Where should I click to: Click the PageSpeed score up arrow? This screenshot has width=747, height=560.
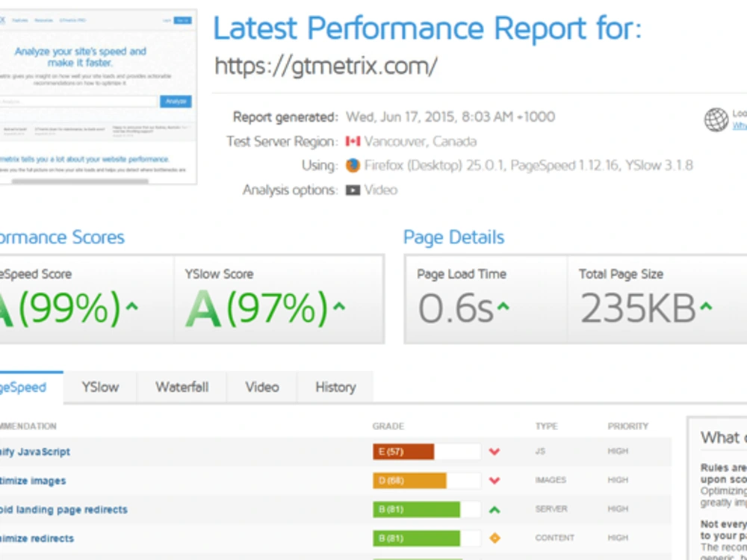(x=132, y=307)
